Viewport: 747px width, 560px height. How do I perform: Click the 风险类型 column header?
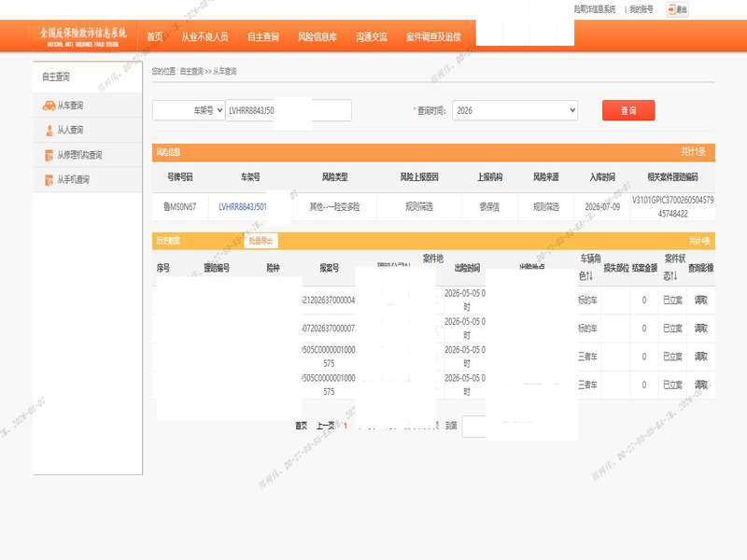(334, 177)
